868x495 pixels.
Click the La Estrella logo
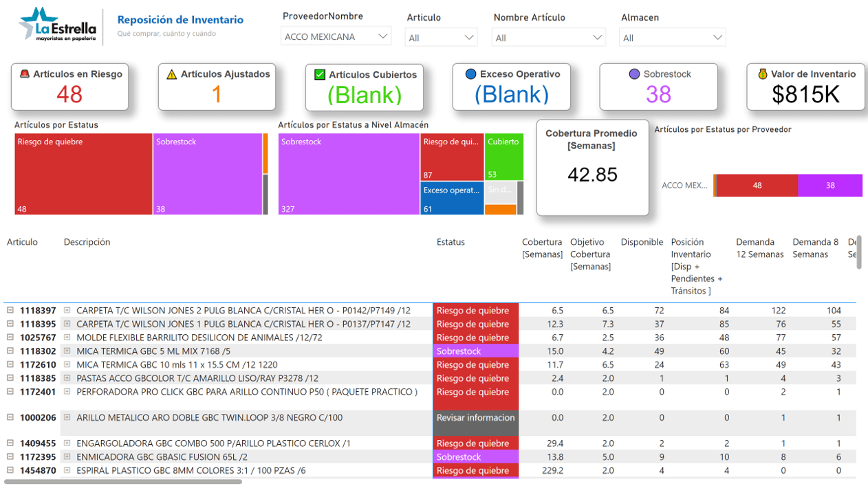click(x=58, y=26)
